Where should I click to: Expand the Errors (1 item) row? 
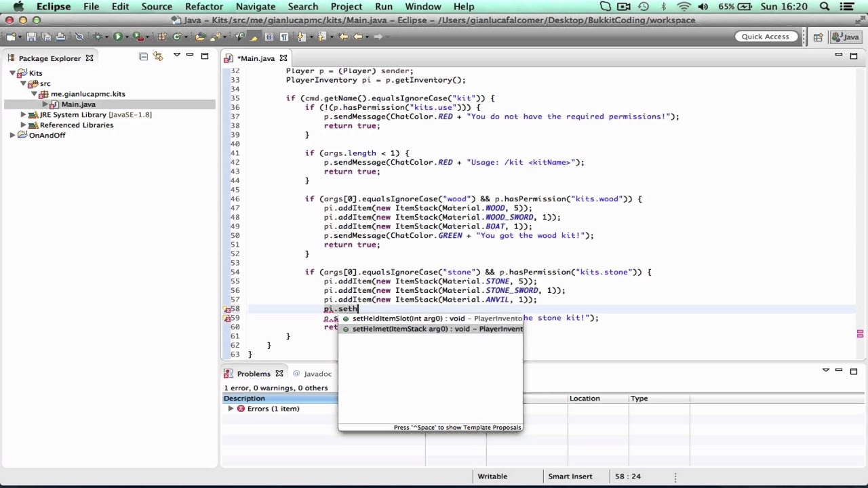[x=231, y=409]
